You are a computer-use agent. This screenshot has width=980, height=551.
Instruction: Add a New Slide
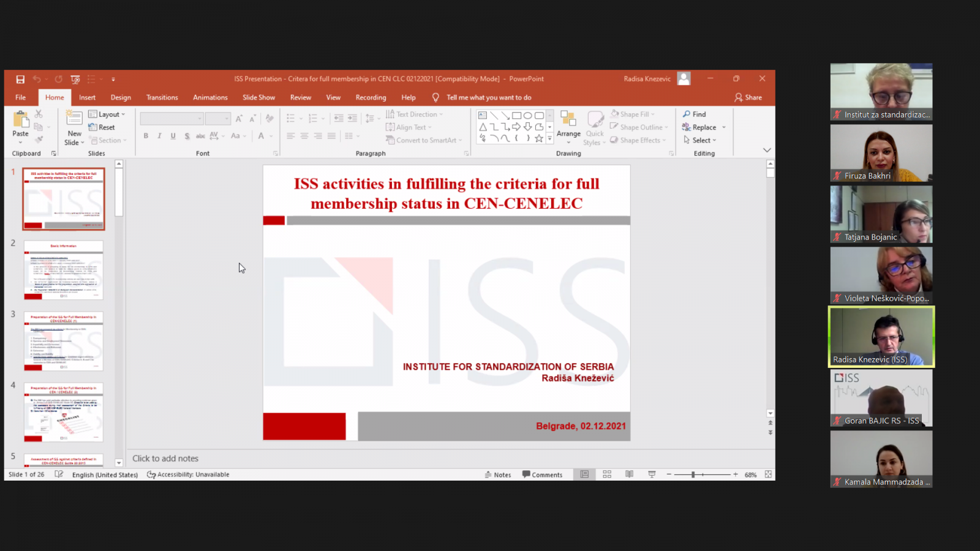click(74, 128)
